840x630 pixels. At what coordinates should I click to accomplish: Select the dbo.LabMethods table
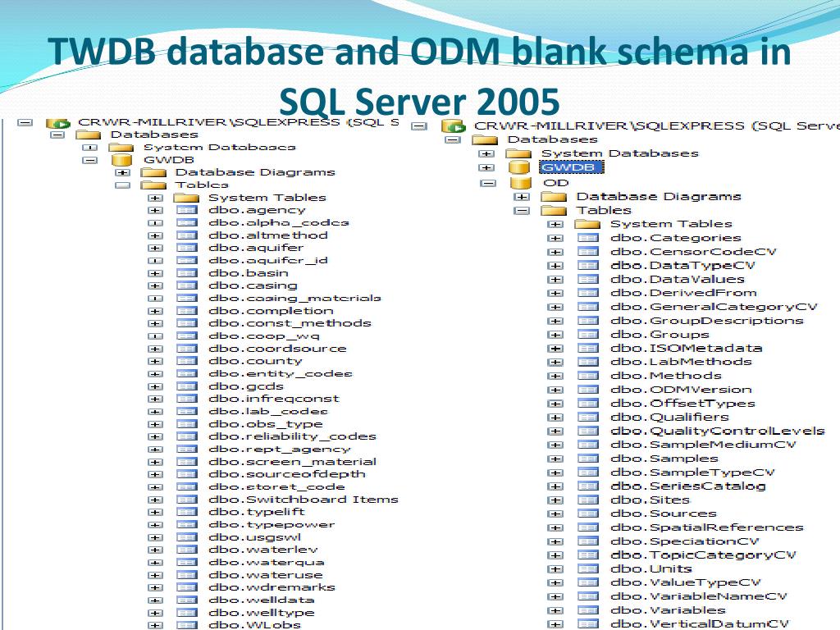coord(681,362)
